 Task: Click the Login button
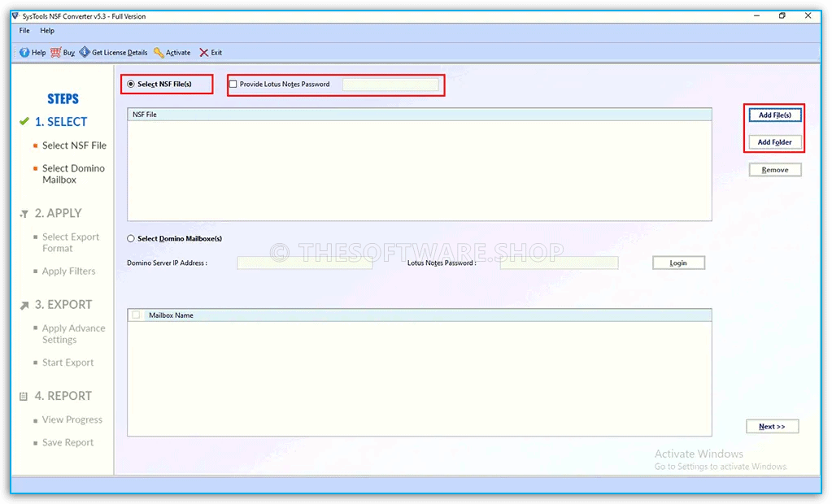[x=678, y=263]
